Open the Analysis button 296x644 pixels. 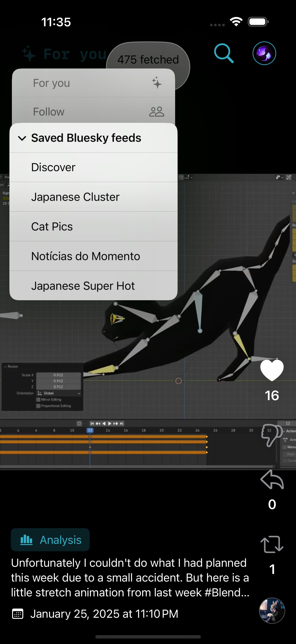pos(50,540)
